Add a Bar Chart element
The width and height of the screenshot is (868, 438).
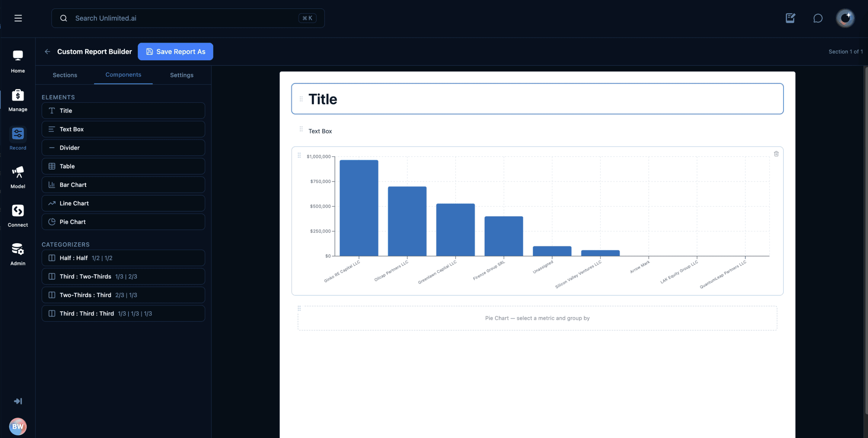[123, 185]
